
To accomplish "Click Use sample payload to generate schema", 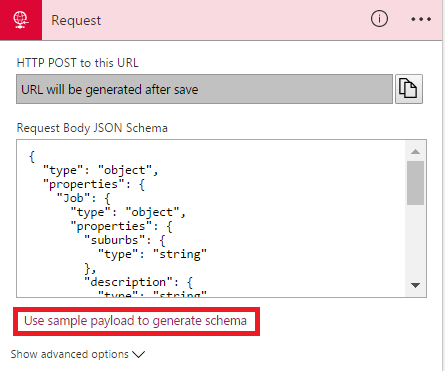I will tap(135, 321).
